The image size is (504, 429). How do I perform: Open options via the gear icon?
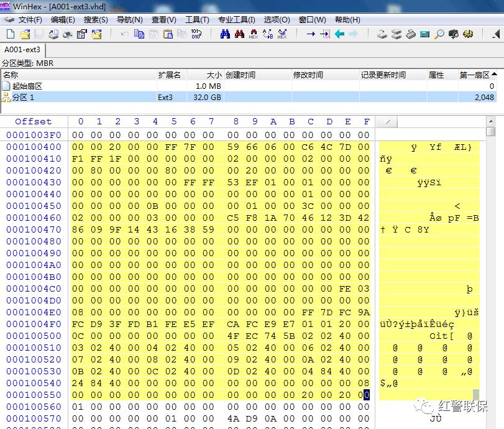click(466, 35)
